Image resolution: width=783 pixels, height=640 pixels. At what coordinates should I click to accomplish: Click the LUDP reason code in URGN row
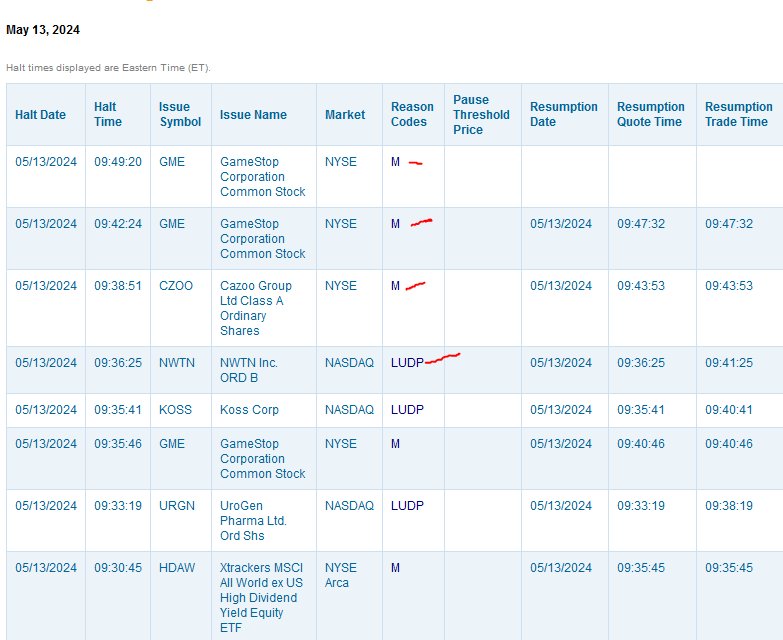(407, 505)
